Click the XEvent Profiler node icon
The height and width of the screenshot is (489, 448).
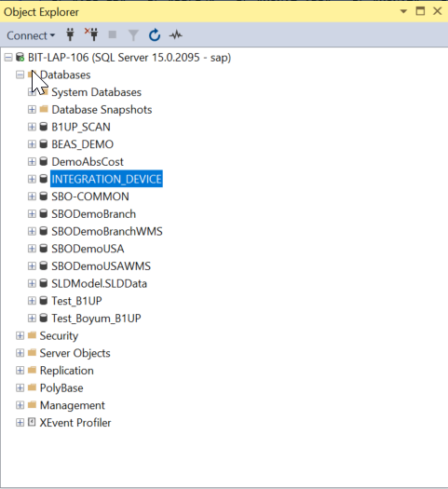[x=32, y=422]
